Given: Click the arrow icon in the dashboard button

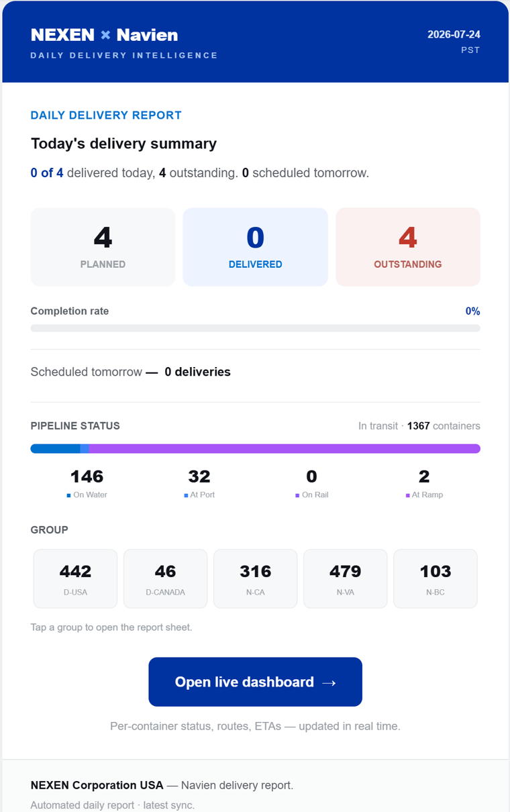Looking at the screenshot, I should 329,682.
